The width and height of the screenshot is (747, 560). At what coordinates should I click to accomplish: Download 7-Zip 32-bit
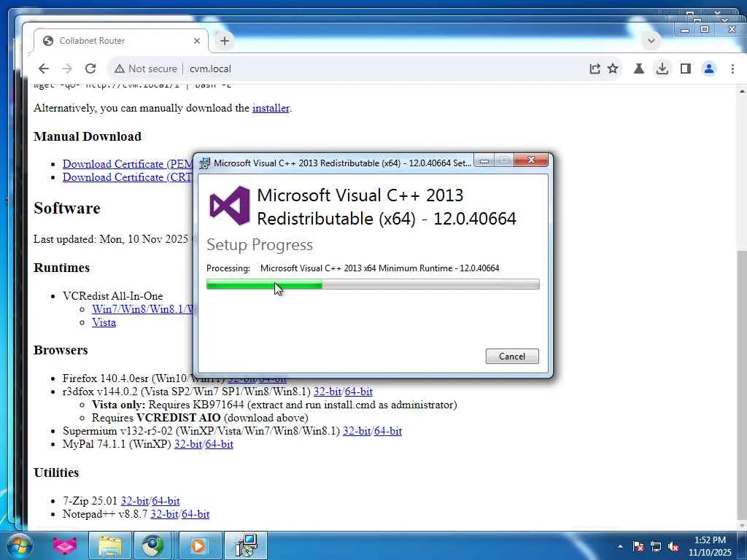pos(134,501)
